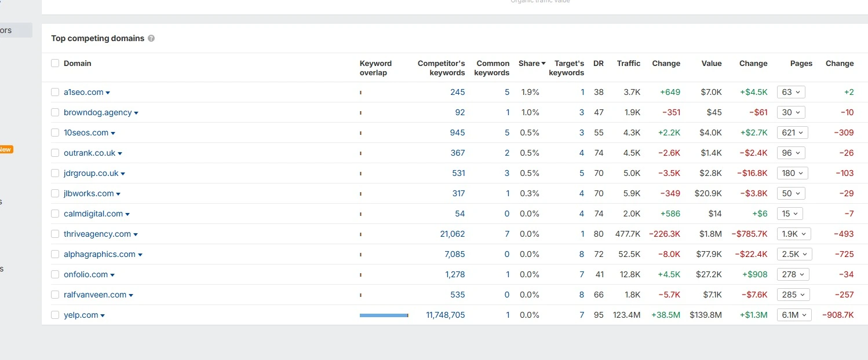
Task: Click the orange New badge in sidebar
Action: coord(5,149)
